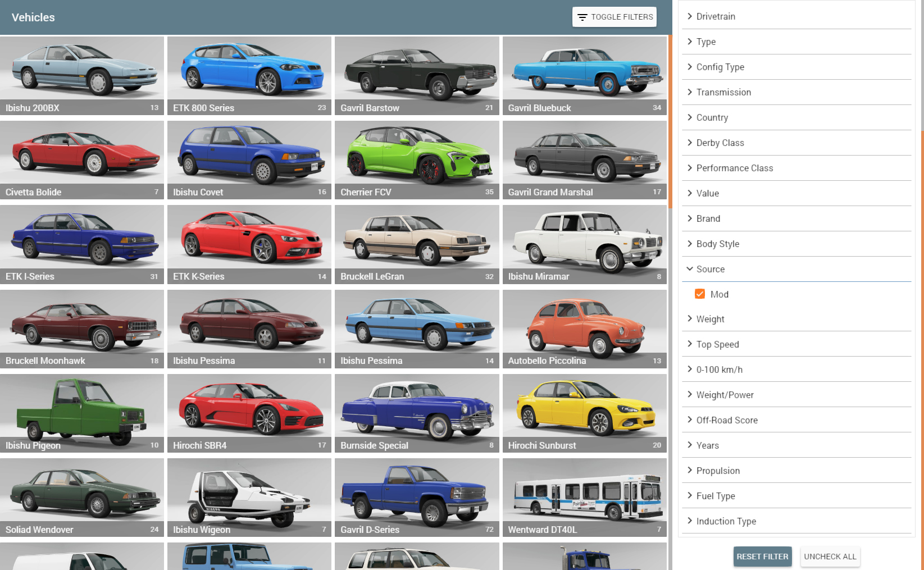The image size is (924, 570).
Task: Choose the ETK 800 Series car
Action: click(249, 76)
